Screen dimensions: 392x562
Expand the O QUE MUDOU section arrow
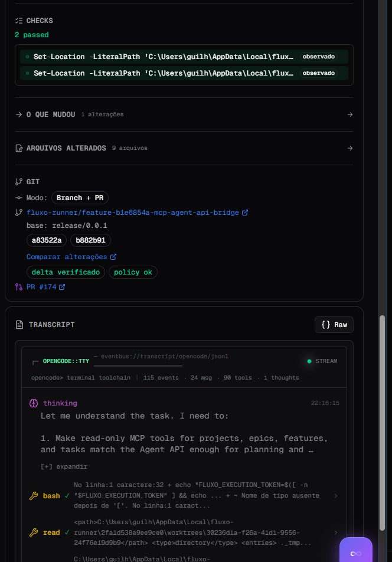click(x=350, y=115)
